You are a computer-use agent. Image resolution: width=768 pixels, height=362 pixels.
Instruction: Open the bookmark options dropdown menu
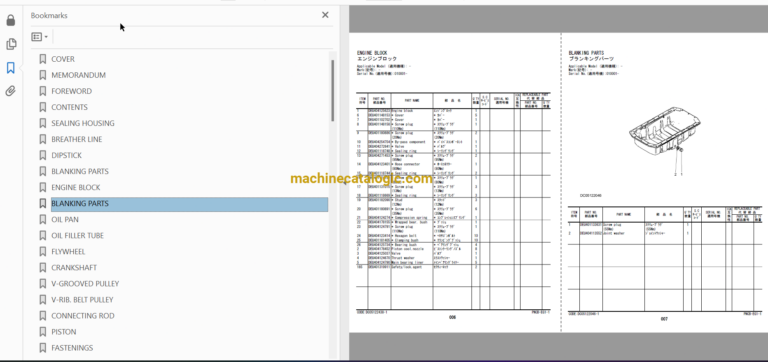[x=39, y=37]
